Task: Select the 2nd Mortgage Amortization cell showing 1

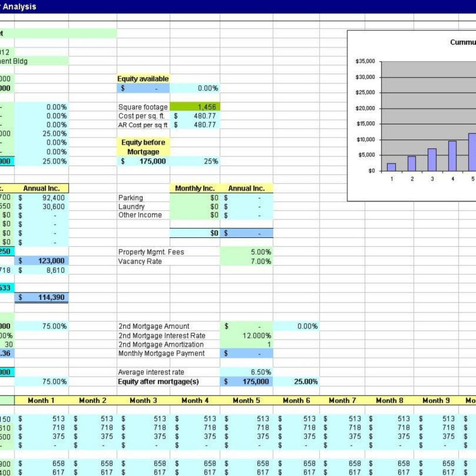Action: 246,344
